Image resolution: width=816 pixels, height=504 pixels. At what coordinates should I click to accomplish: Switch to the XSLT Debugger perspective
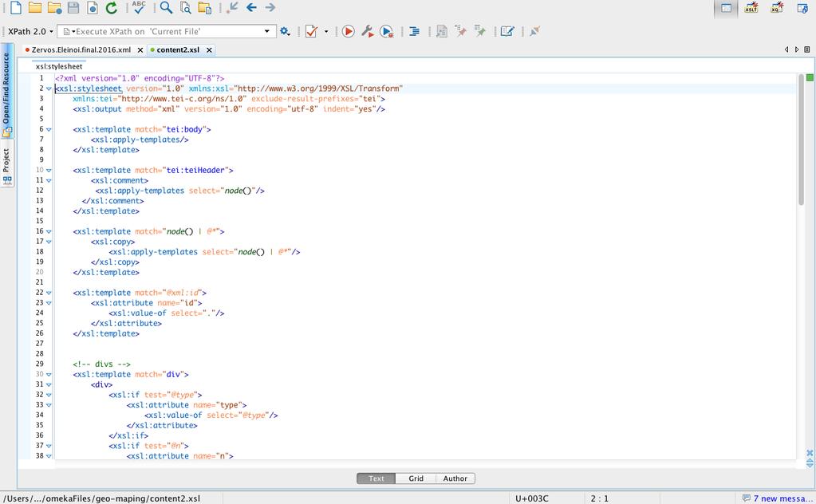(x=751, y=7)
